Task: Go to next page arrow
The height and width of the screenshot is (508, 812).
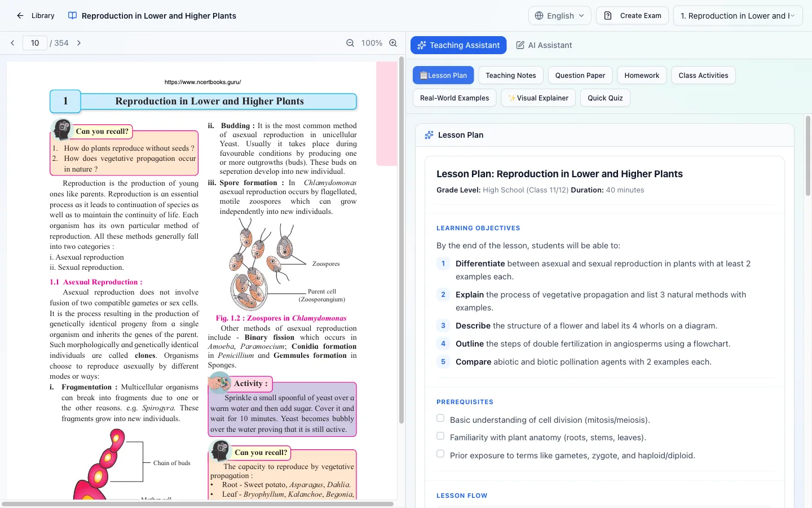Action: coord(79,43)
